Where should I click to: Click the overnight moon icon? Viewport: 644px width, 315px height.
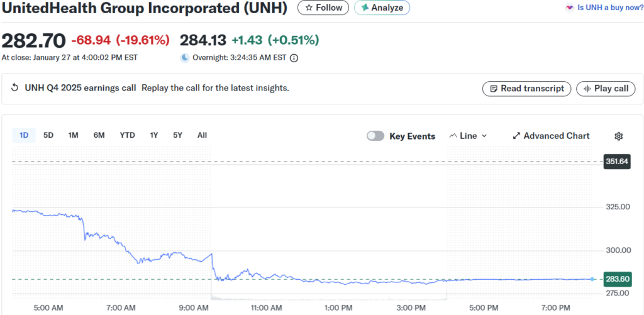point(185,57)
